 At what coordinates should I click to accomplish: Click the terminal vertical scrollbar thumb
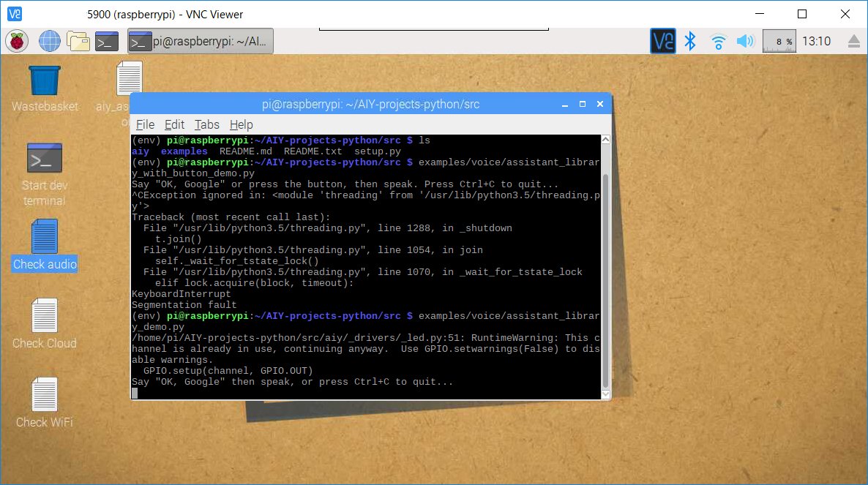pos(605,280)
